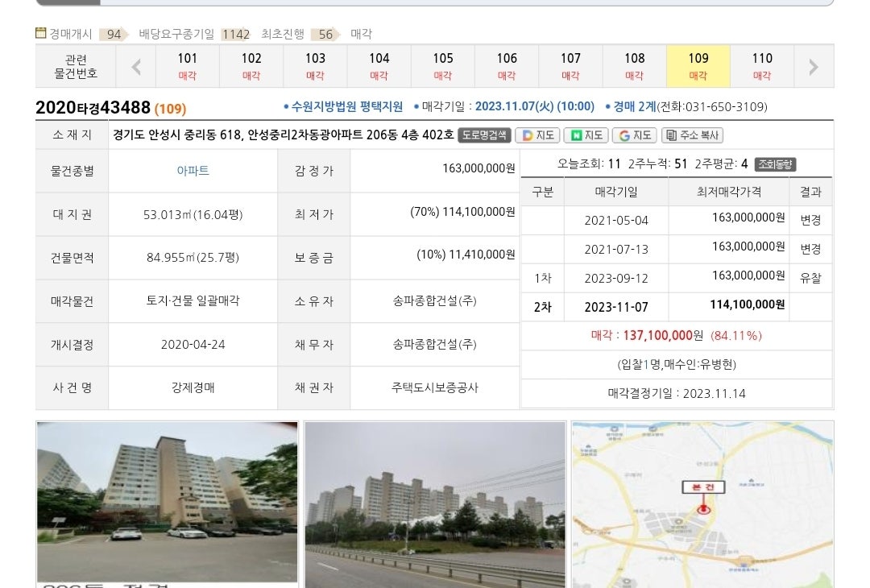Viewport: 870px width, 588px height.
Task: Click the 84.955㎡(25.7평) building area value
Action: pos(193,258)
